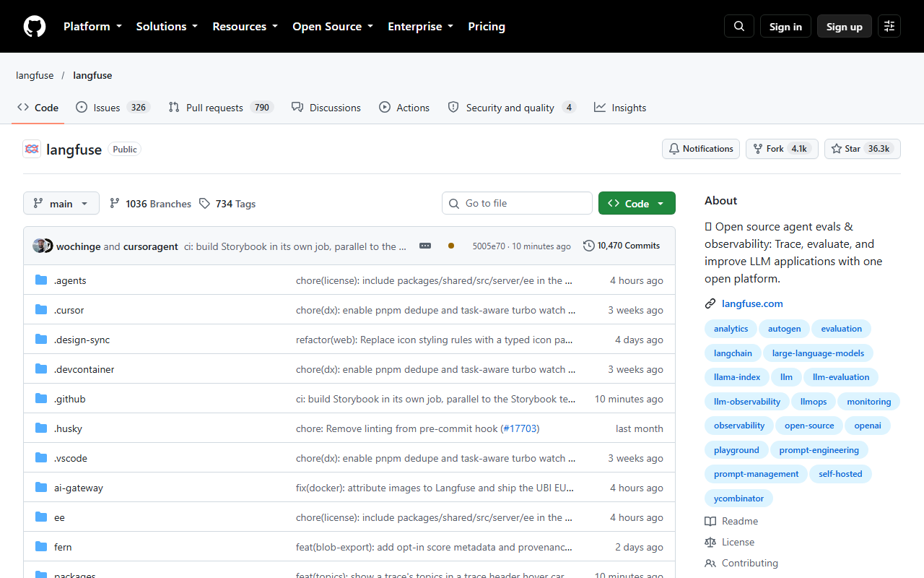Expand the Open Source menu

click(333, 26)
